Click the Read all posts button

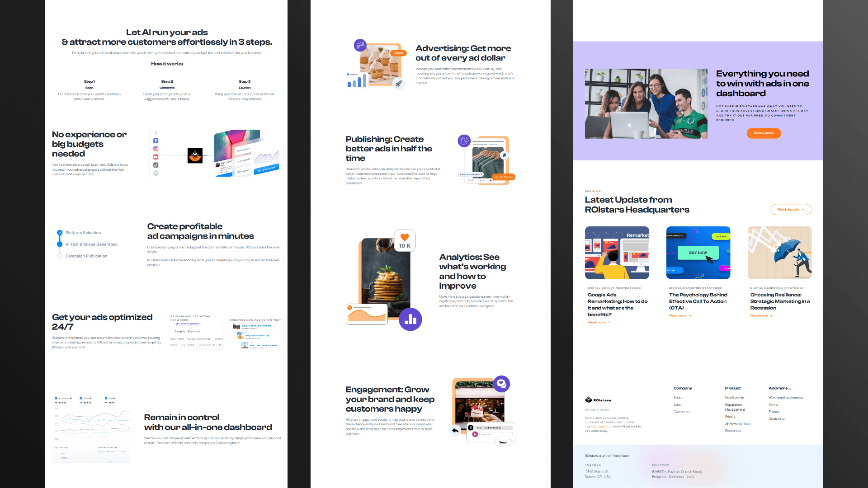click(x=791, y=210)
